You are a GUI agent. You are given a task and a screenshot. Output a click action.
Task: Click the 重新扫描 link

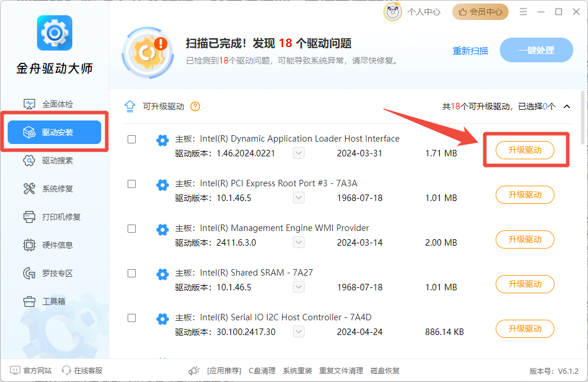[470, 51]
